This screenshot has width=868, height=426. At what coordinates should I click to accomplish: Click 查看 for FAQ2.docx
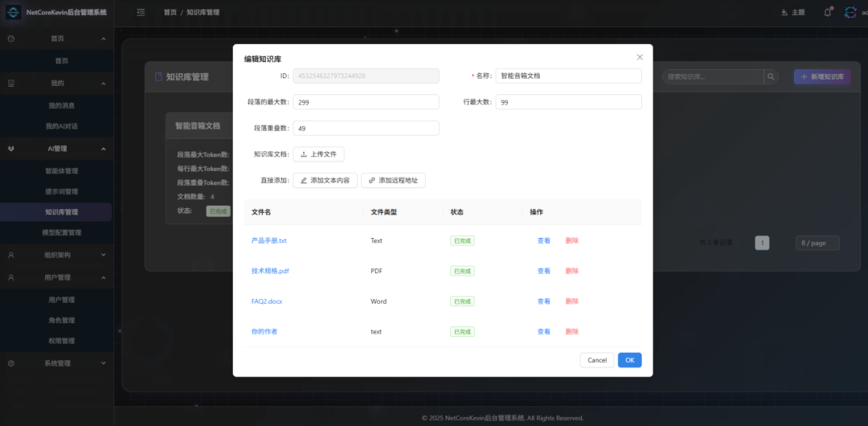pyautogui.click(x=543, y=301)
